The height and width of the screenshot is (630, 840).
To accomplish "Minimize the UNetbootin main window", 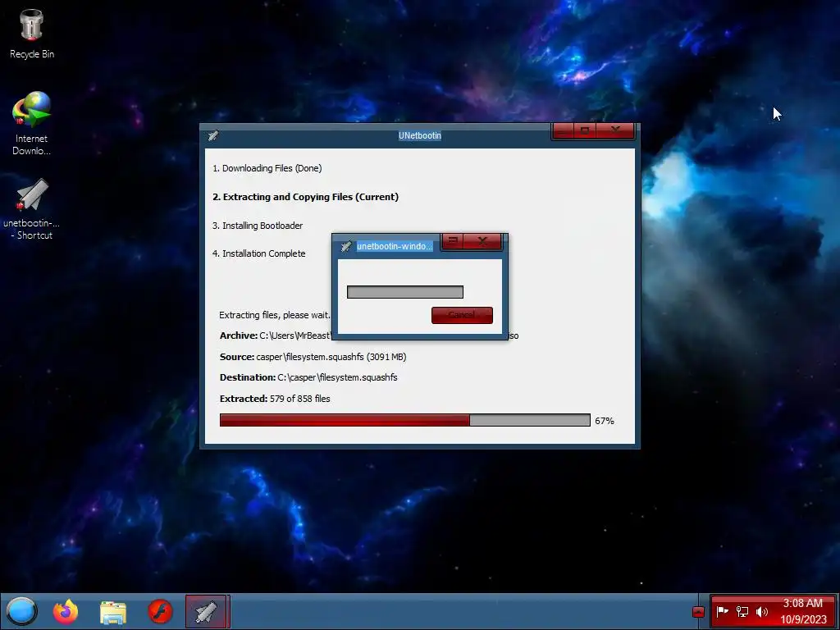I will [x=563, y=130].
